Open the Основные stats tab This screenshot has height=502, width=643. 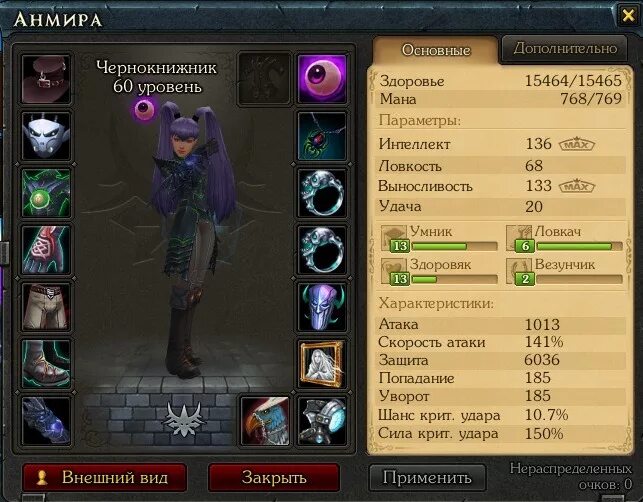click(x=436, y=50)
